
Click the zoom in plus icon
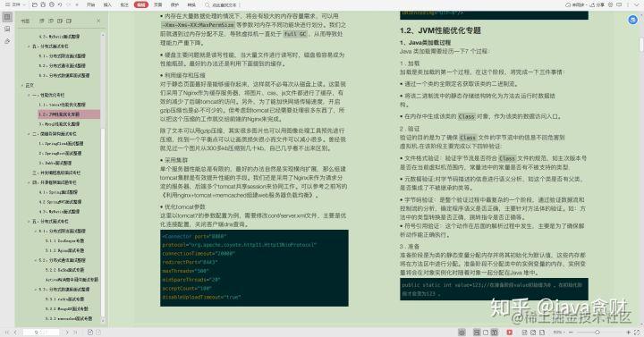pos(629,332)
